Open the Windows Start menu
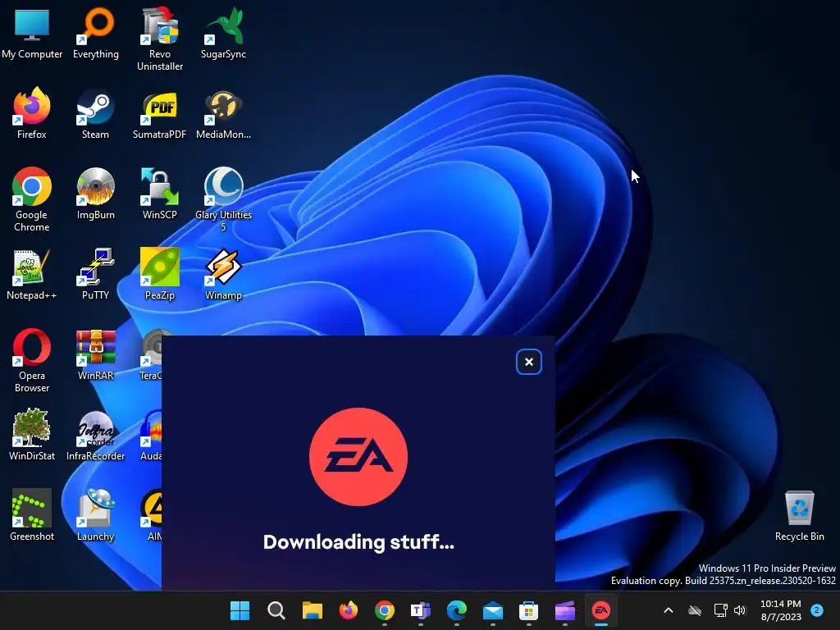The height and width of the screenshot is (630, 840). coord(240,610)
